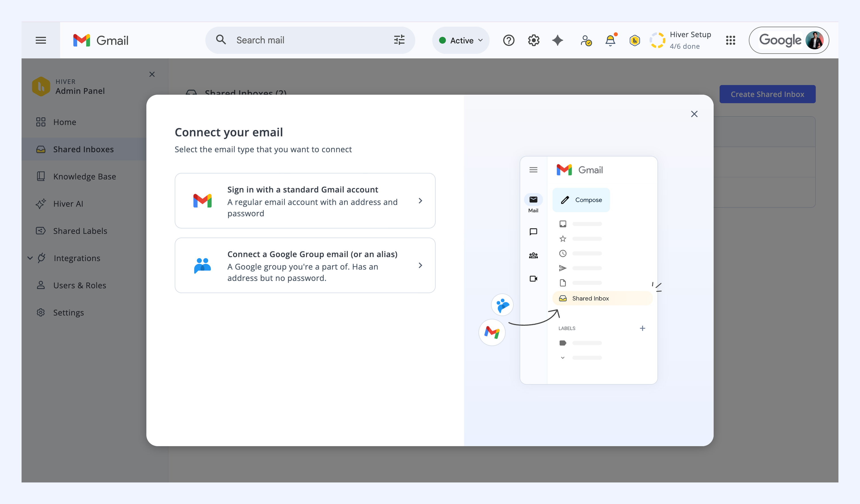Click the chevron on the standard Gmail option

(420, 201)
